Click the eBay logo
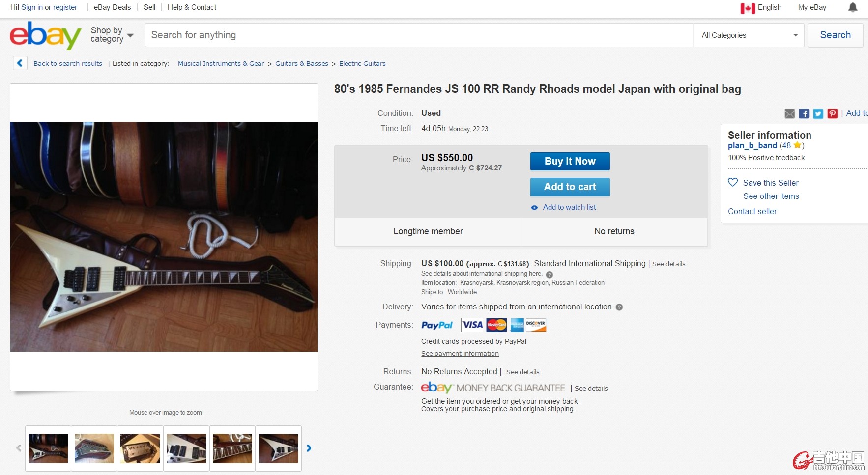The height and width of the screenshot is (475, 868). click(x=45, y=35)
